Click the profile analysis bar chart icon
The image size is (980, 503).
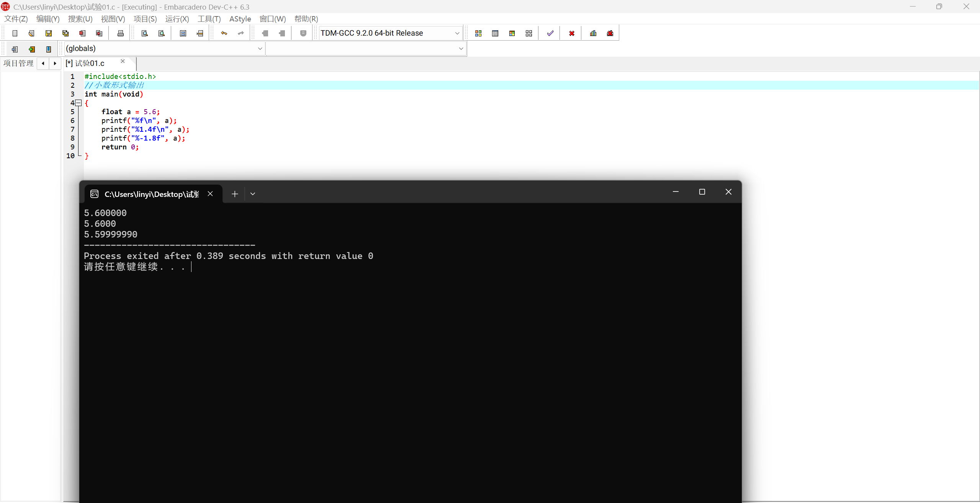(593, 33)
